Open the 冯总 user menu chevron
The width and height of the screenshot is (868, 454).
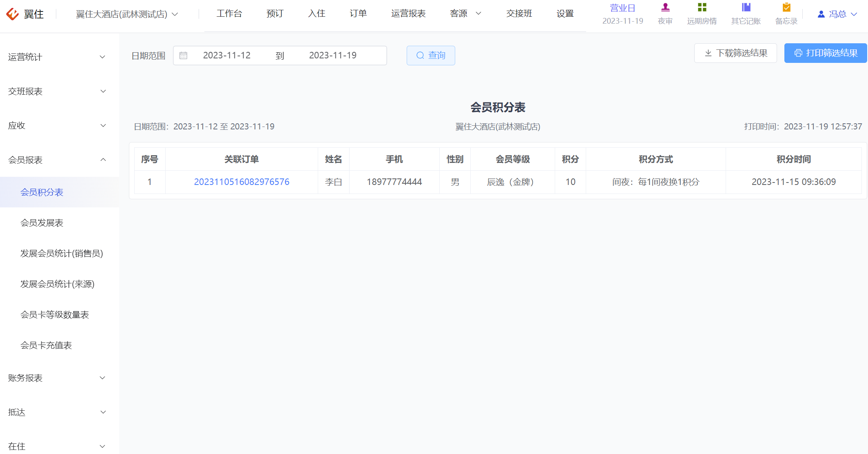pyautogui.click(x=854, y=14)
